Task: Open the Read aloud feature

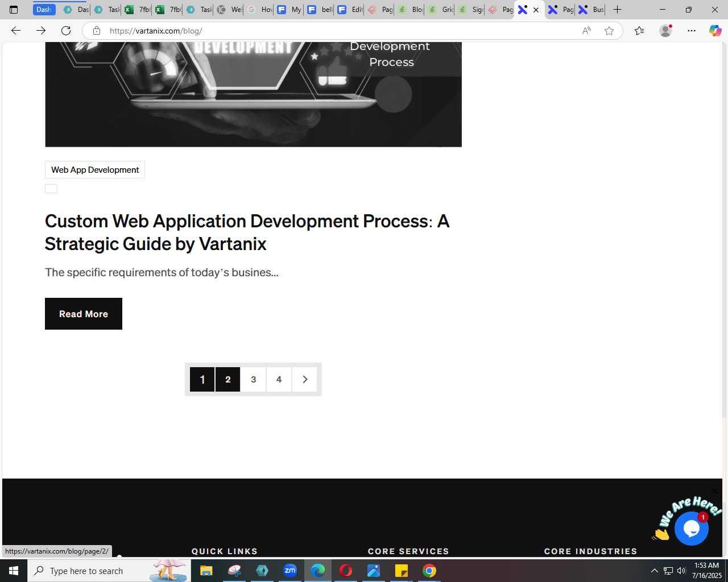Action: pyautogui.click(x=586, y=31)
